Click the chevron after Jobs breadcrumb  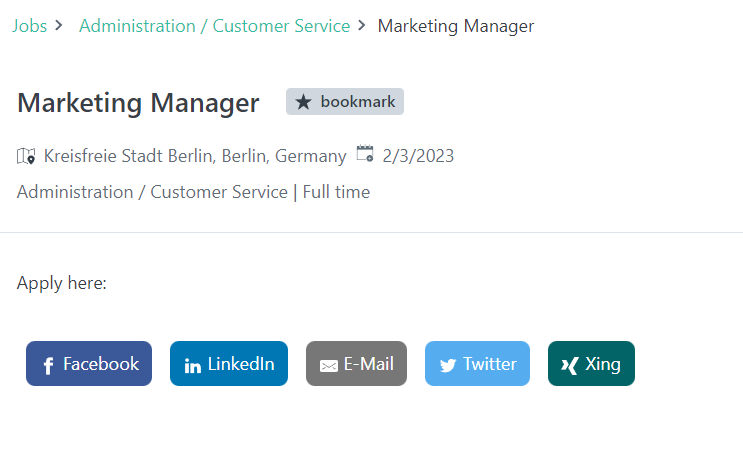pyautogui.click(x=59, y=25)
